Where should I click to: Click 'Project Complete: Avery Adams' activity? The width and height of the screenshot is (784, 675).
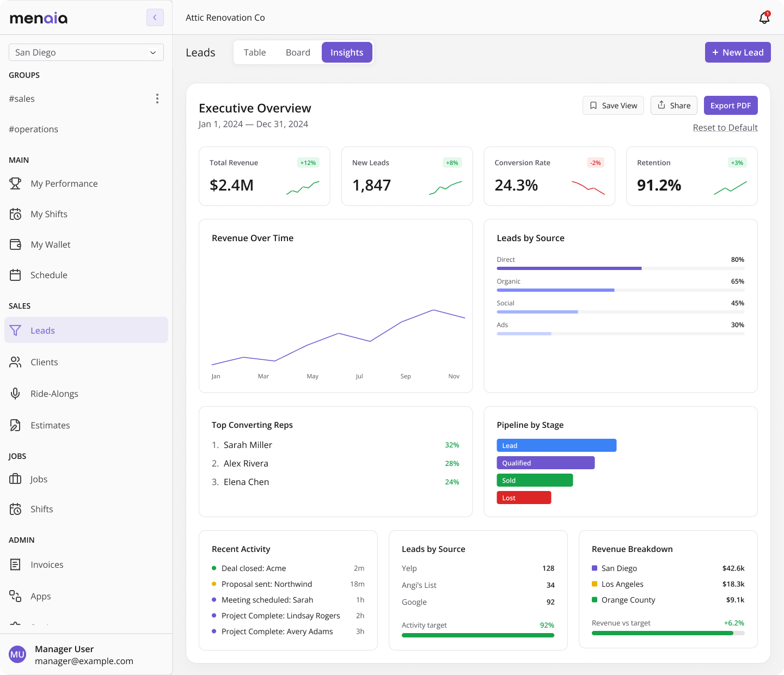point(288,631)
